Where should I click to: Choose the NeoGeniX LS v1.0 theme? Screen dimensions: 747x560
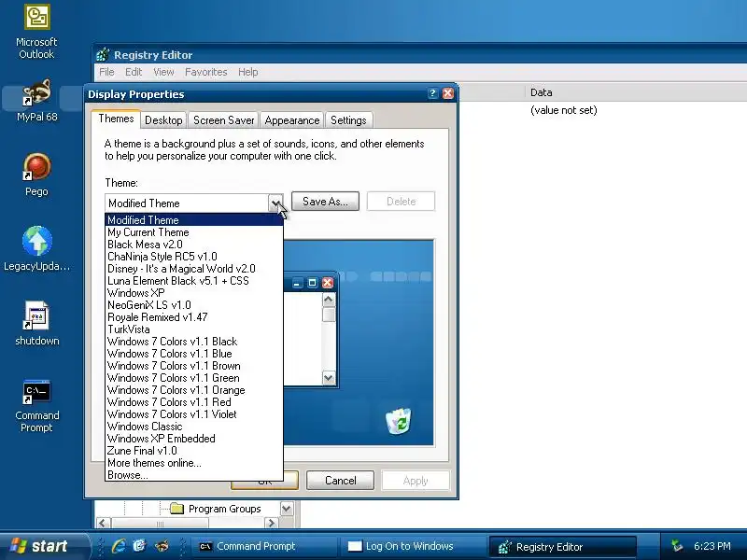(194, 305)
